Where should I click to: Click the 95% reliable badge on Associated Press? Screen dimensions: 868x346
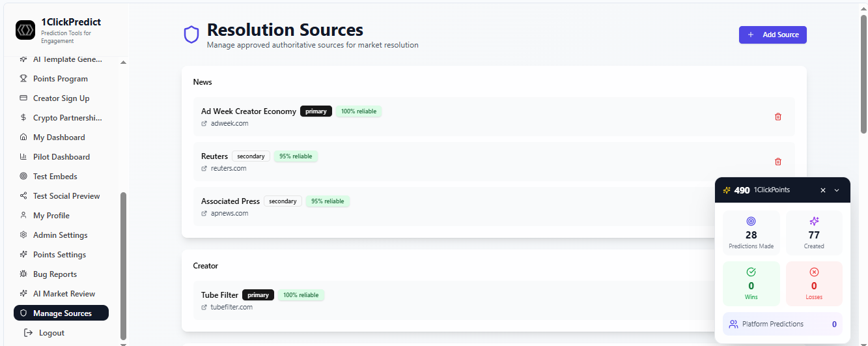click(328, 201)
